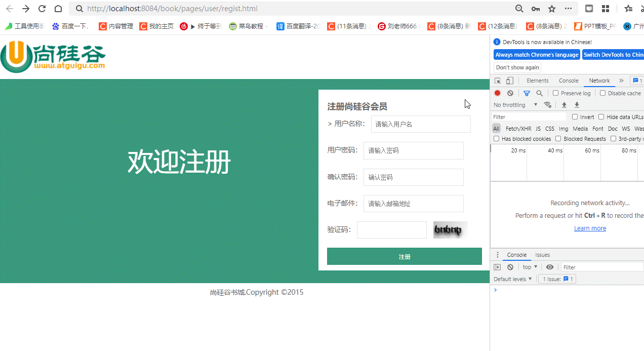The image size is (644, 351).
Task: Check the Invert filter checkbox
Action: pyautogui.click(x=575, y=117)
